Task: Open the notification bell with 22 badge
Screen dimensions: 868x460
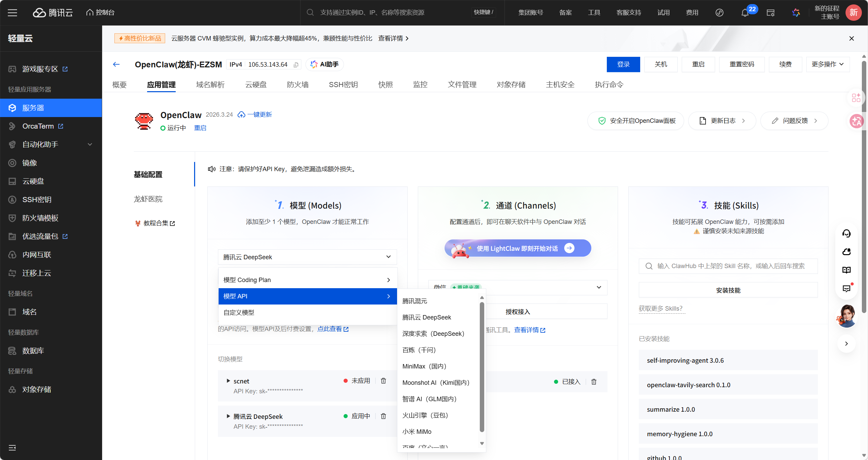Action: pos(745,13)
